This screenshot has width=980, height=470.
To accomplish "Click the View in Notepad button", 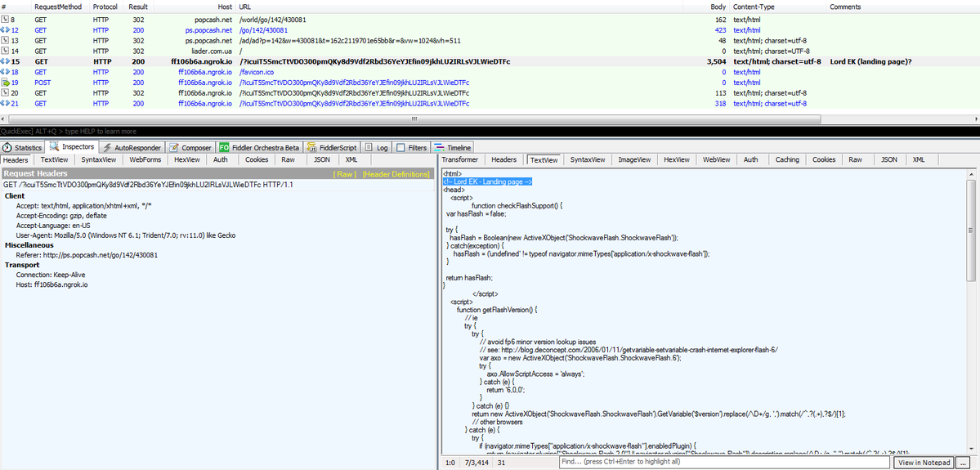I will [925, 463].
